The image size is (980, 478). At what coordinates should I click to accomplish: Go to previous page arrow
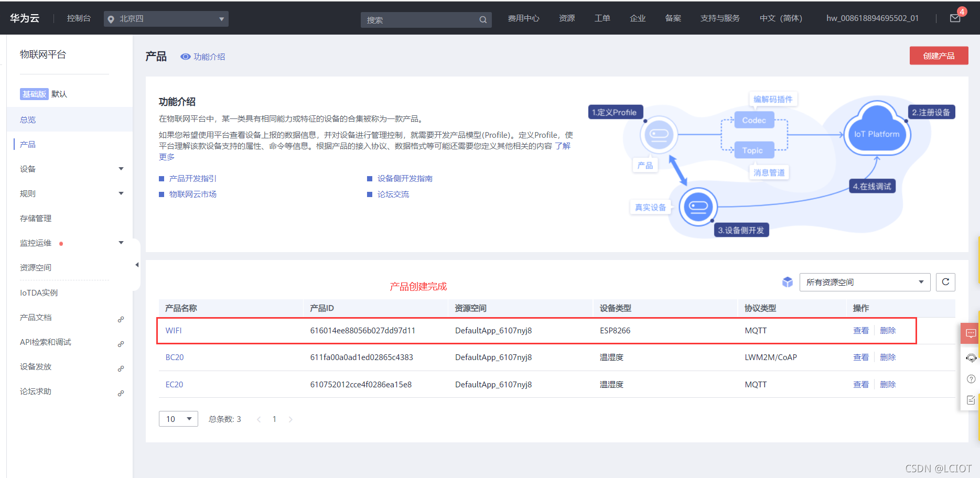[x=259, y=419]
